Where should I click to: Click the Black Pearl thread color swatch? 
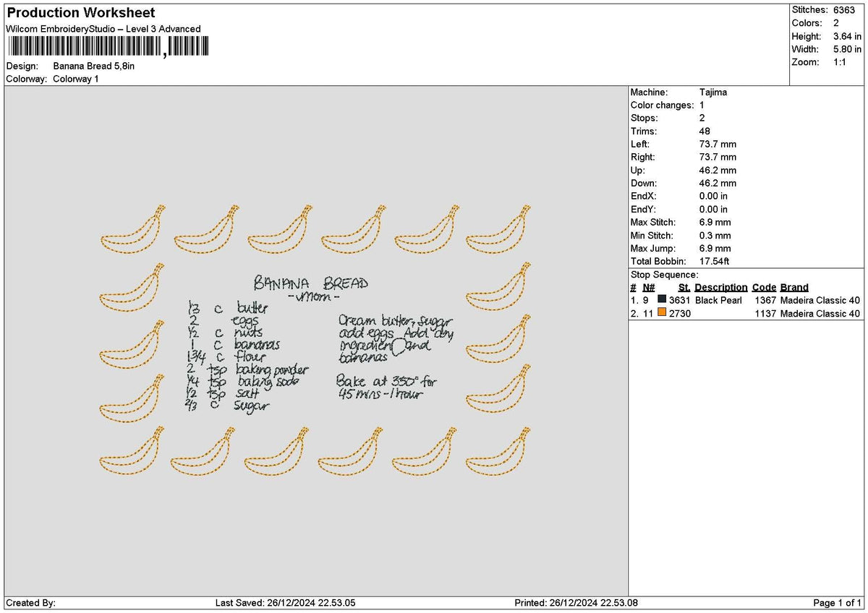pyautogui.click(x=663, y=299)
